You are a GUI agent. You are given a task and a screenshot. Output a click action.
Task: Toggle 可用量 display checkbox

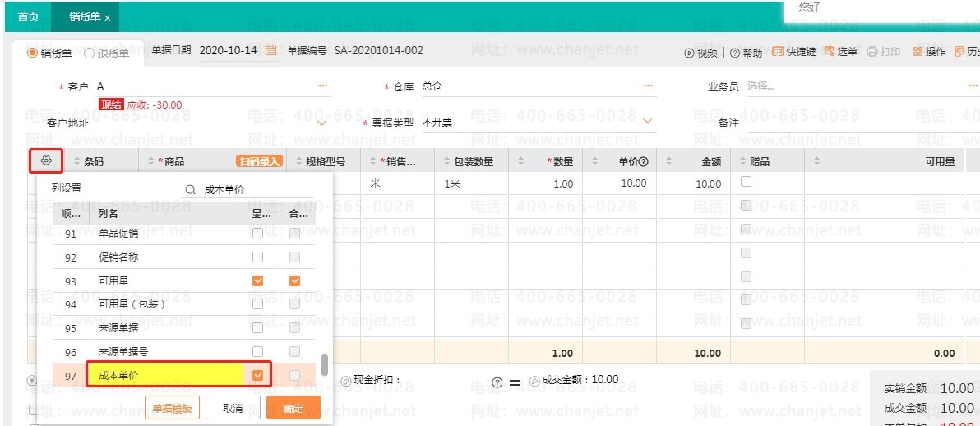point(258,281)
